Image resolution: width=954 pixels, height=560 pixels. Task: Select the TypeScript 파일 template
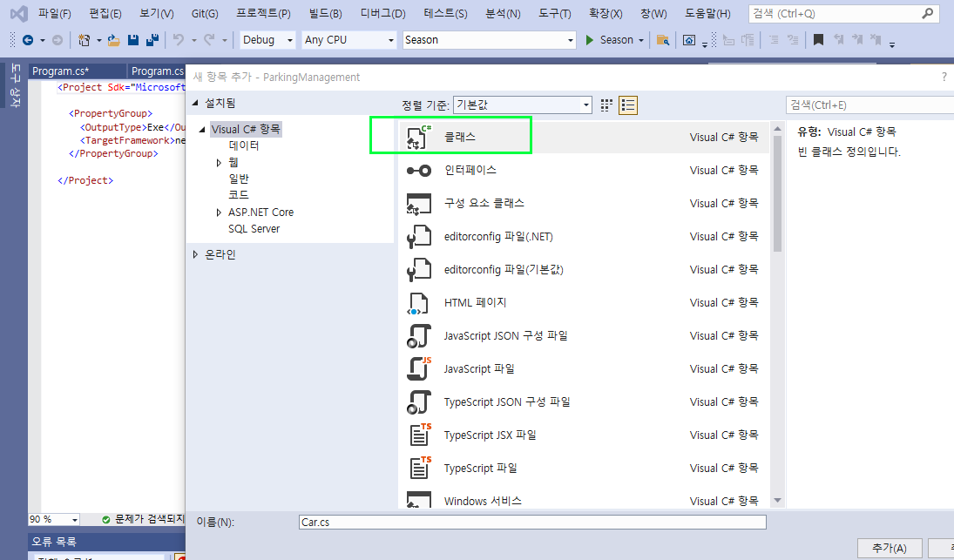tap(584, 469)
